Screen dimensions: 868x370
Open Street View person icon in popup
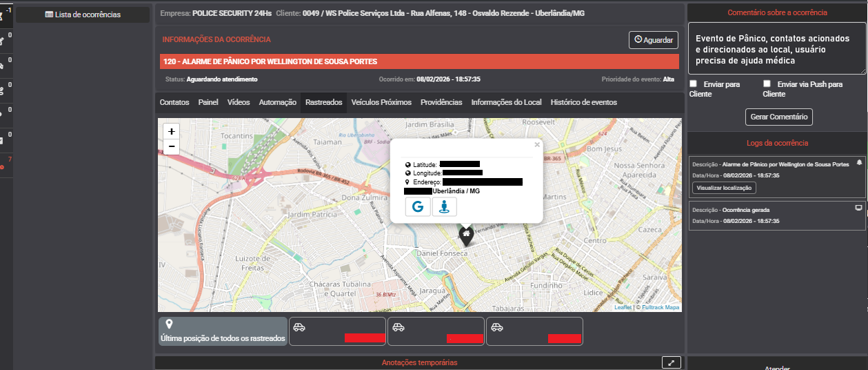(445, 206)
